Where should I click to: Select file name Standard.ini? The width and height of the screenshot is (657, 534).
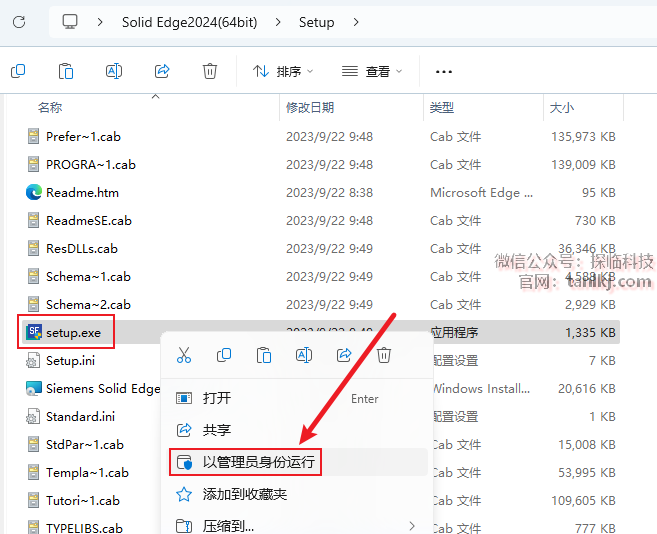coord(80,417)
